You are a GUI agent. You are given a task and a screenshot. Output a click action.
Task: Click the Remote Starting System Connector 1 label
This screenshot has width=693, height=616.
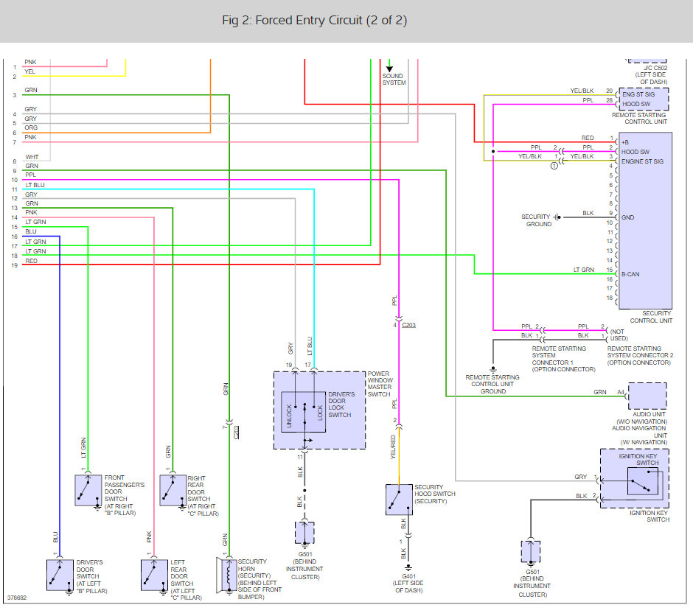point(563,359)
